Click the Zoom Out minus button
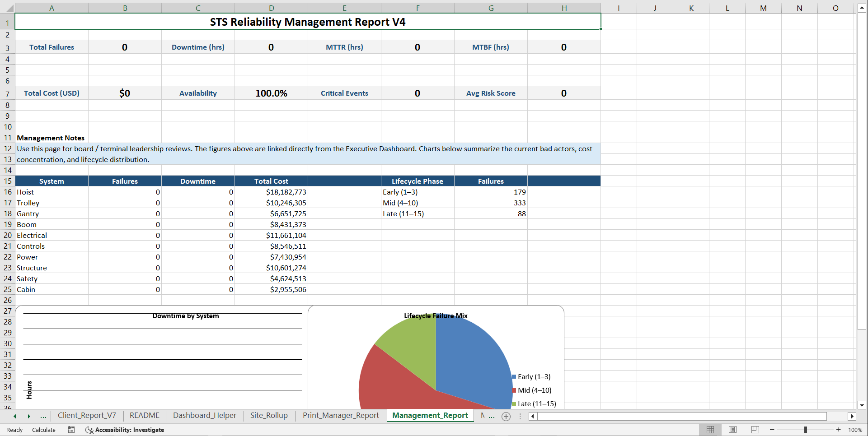868x436 pixels. [773, 430]
